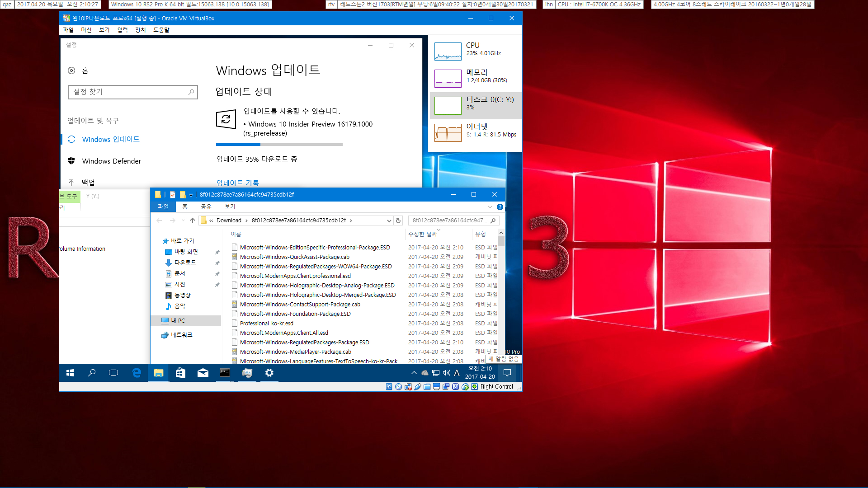The width and height of the screenshot is (868, 488).
Task: Open Explorer 보기 ribbon tab
Action: pyautogui.click(x=230, y=206)
